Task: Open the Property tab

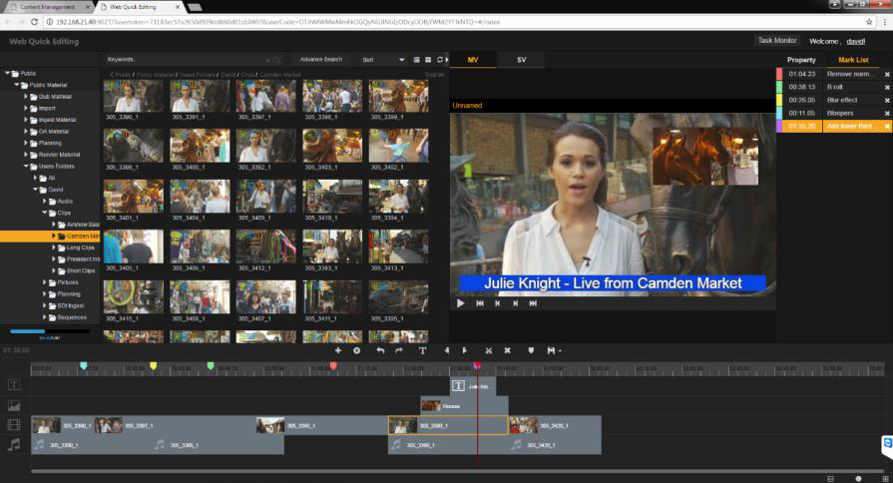Action: 801,60
